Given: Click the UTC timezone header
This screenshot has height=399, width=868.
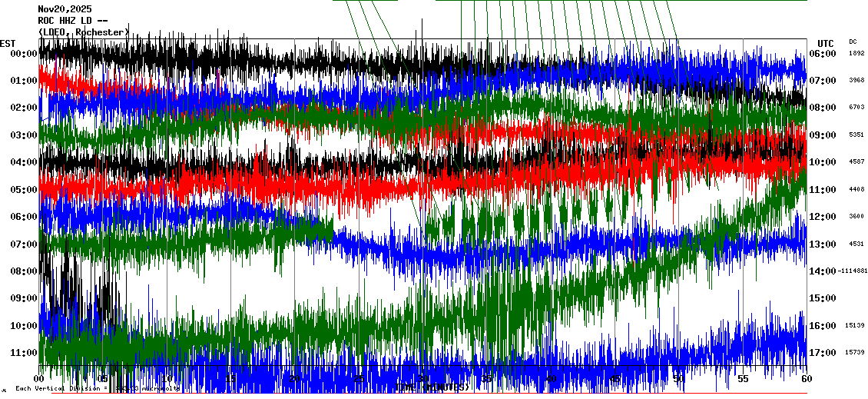Looking at the screenshot, I should click(825, 43).
